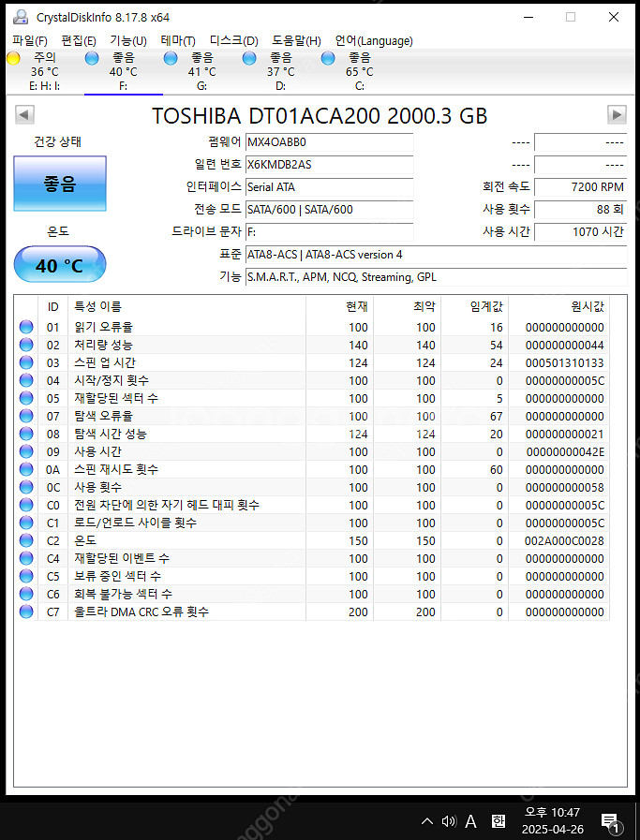Click the status orb for 09 사용 시간

[25, 451]
